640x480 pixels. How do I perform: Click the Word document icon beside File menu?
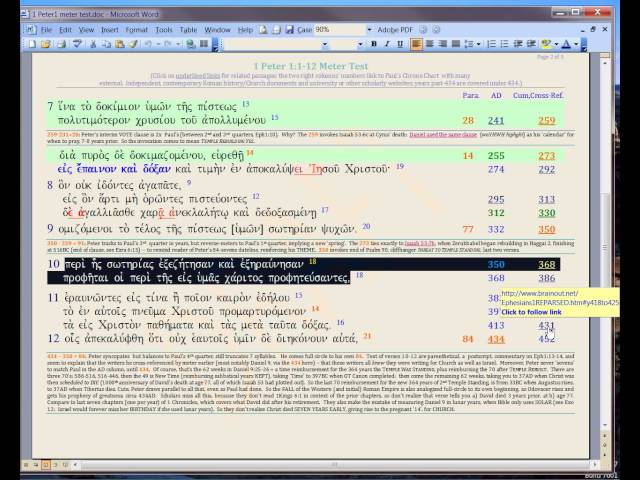(30, 30)
